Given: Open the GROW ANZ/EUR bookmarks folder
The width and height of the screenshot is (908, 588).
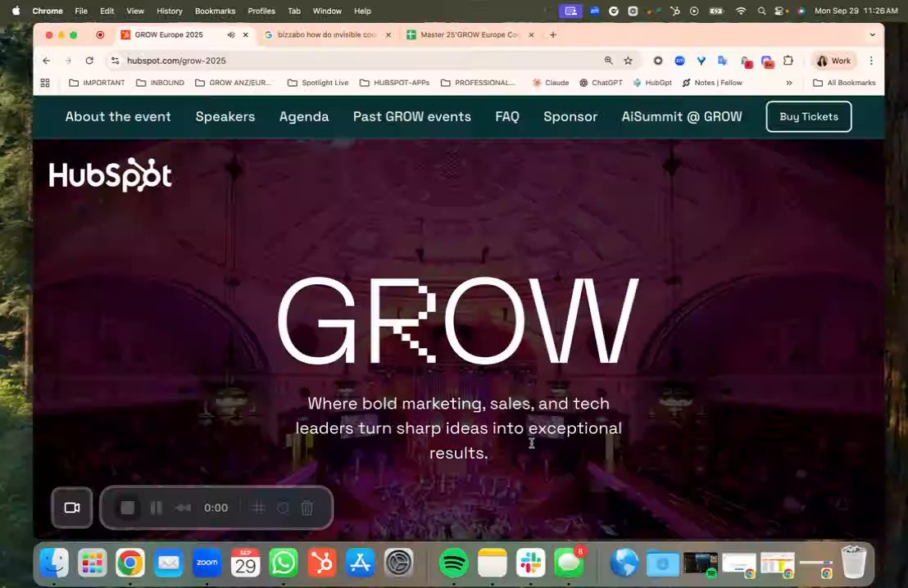Looking at the screenshot, I should [x=234, y=83].
